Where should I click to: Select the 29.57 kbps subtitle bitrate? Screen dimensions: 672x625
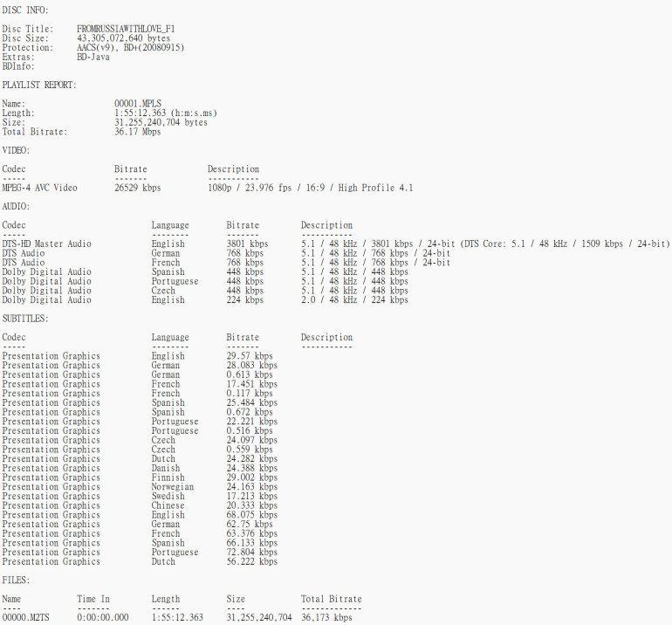pos(250,356)
